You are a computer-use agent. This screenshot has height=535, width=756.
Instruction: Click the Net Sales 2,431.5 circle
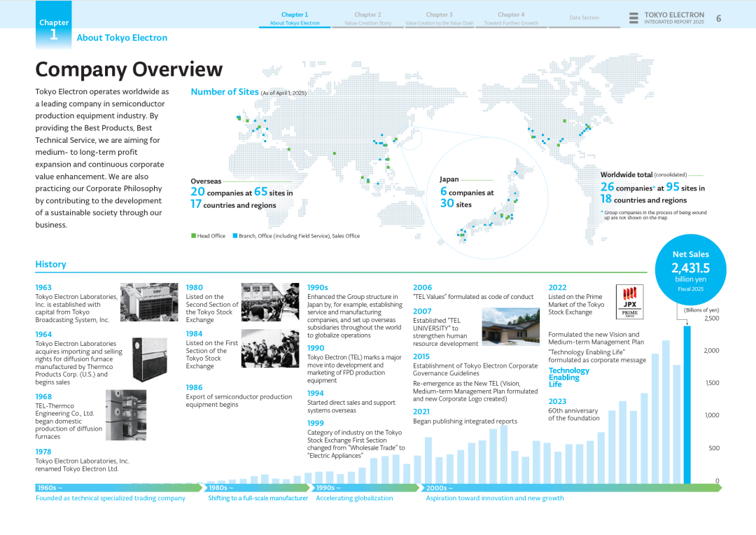[x=690, y=270]
